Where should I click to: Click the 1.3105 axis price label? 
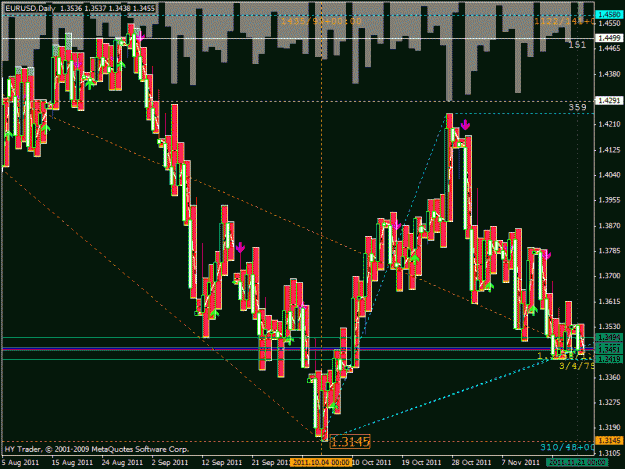(609, 453)
